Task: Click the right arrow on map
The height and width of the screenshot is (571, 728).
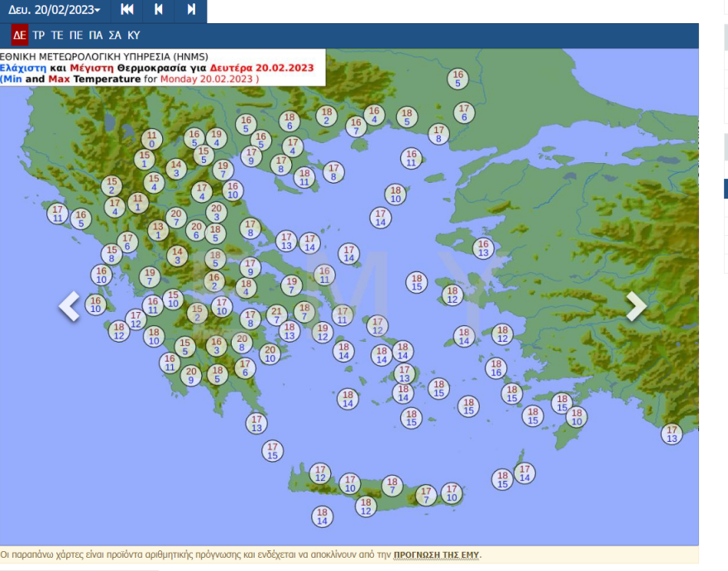Action: coord(635,306)
